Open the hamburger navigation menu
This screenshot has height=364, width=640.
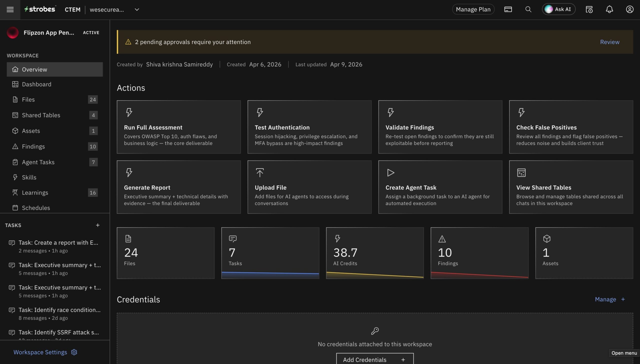tap(10, 9)
